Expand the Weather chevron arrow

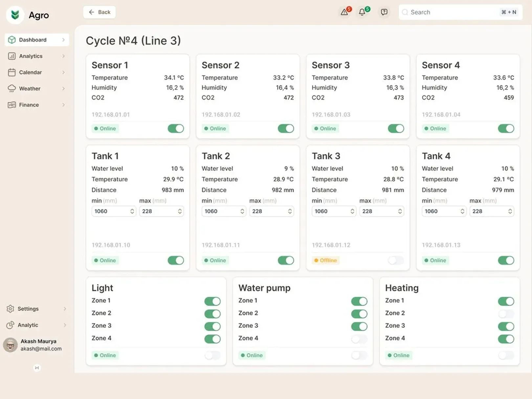63,89
